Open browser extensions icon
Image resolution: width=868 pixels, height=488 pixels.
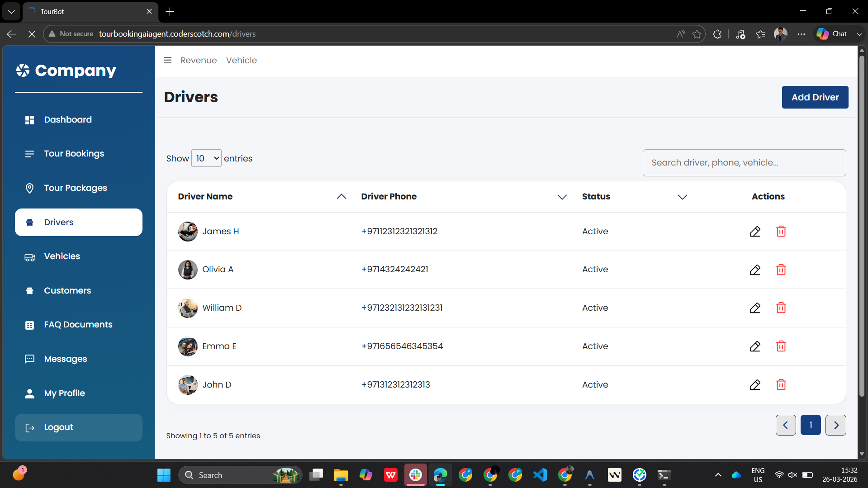pyautogui.click(x=717, y=34)
